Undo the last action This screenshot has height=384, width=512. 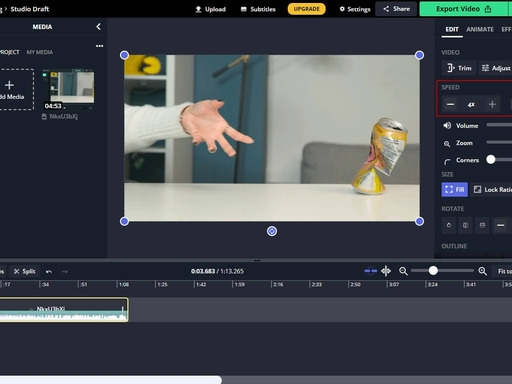click(49, 272)
